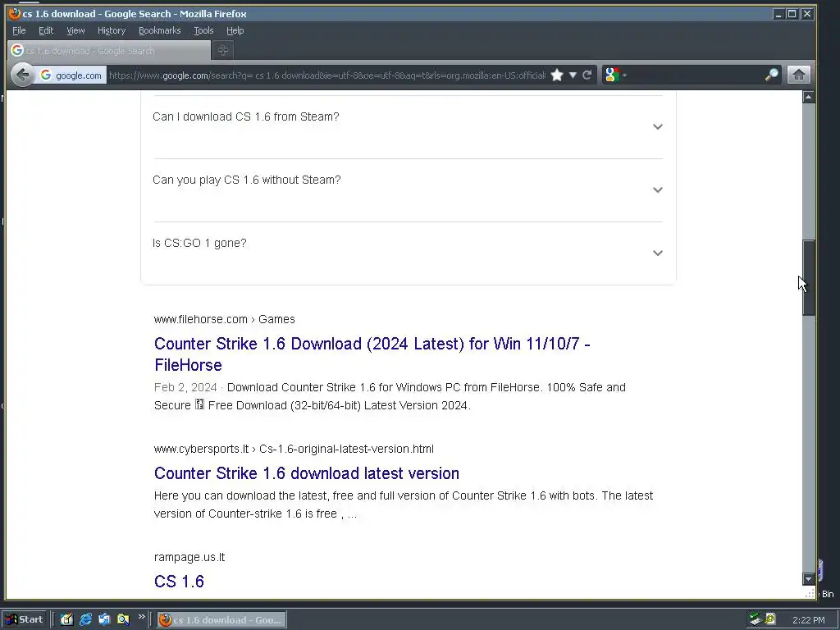
Task: Click the scrollbar up arrow
Action: pyautogui.click(x=808, y=97)
